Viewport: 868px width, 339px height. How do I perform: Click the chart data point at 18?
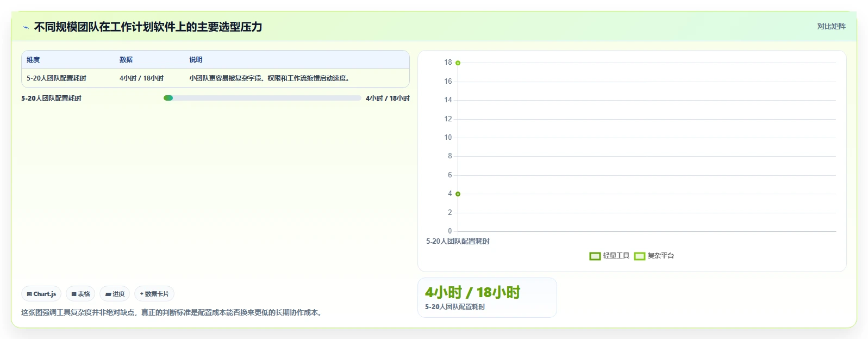[458, 63]
